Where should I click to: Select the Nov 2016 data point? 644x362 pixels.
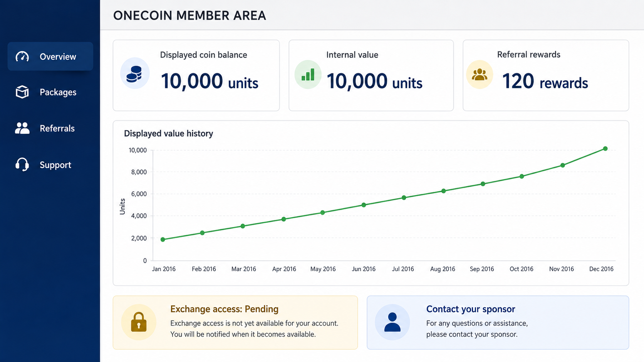coord(563,165)
